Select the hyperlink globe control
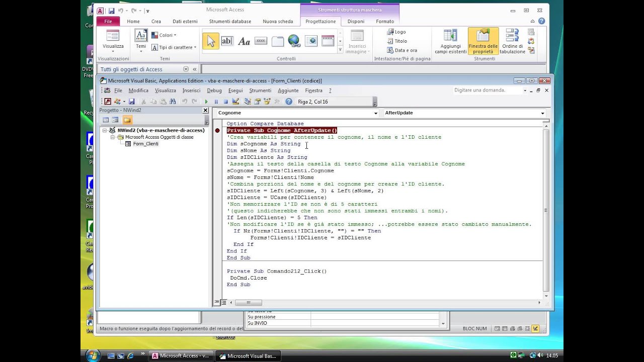 coord(294,41)
